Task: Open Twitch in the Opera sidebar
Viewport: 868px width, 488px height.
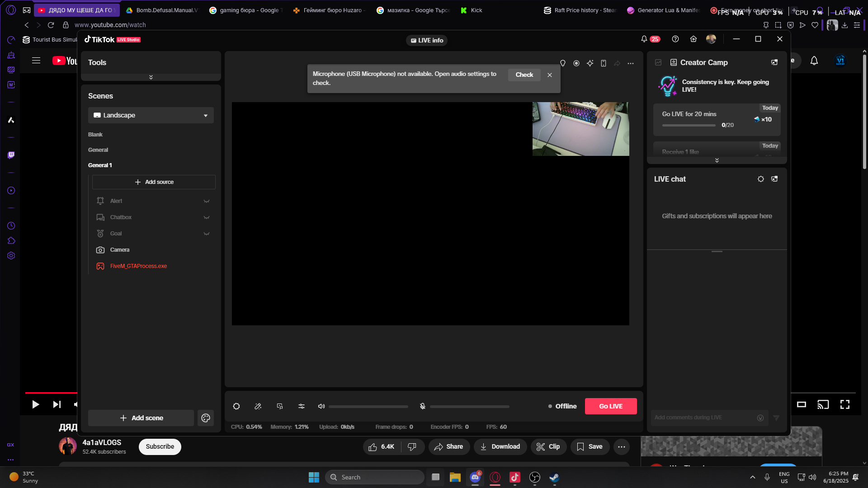Action: point(11,155)
